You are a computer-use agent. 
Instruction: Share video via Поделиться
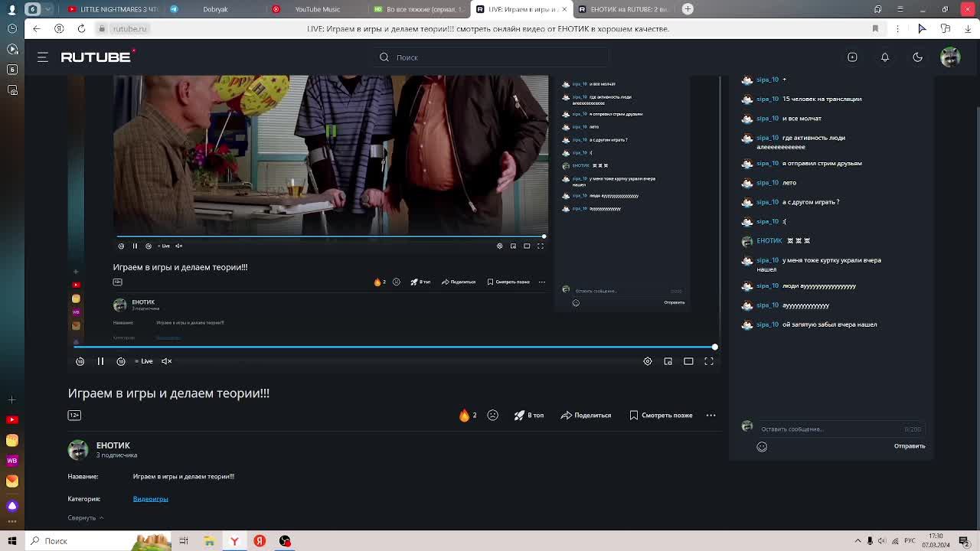pos(586,415)
